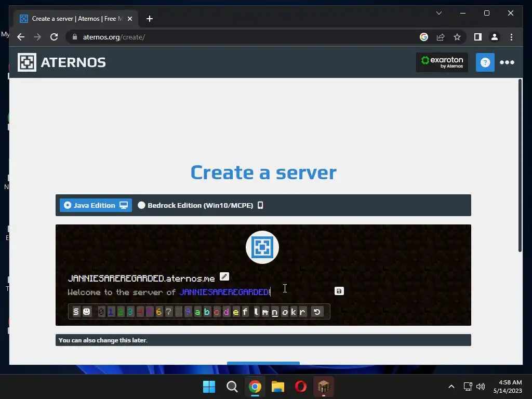The width and height of the screenshot is (532, 399).
Task: Apply underline format code 'n'
Action: [275, 312]
